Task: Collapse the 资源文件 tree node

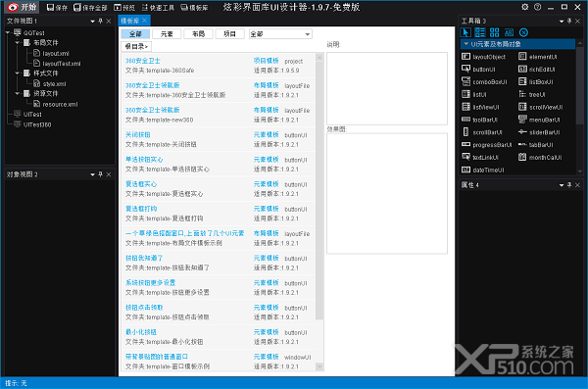Action: click(x=18, y=93)
